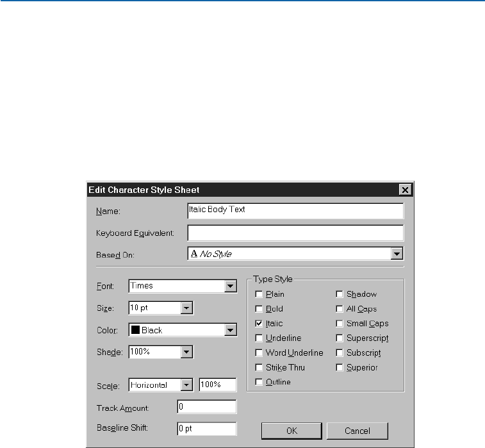The height and width of the screenshot is (448, 485).
Task: Enable the Small Caps checkbox
Action: point(340,323)
